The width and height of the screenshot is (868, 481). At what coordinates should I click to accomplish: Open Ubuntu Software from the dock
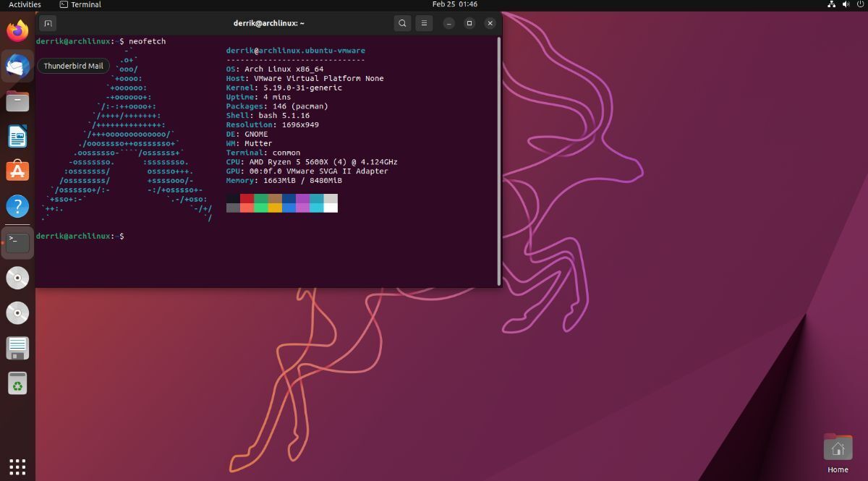click(x=17, y=171)
